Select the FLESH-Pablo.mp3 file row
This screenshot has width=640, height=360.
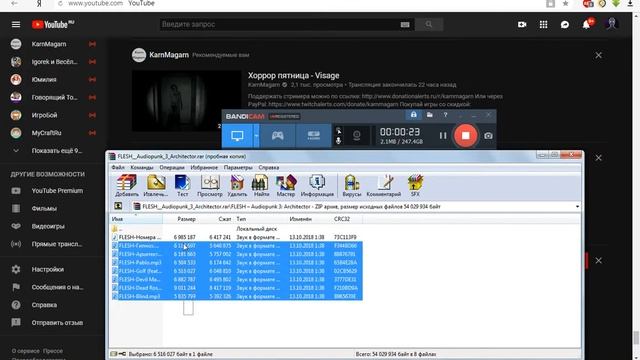236,262
